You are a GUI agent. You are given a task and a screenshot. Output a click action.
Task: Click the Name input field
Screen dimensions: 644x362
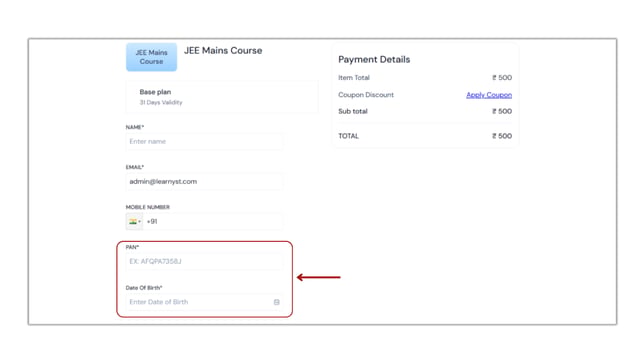pyautogui.click(x=204, y=141)
